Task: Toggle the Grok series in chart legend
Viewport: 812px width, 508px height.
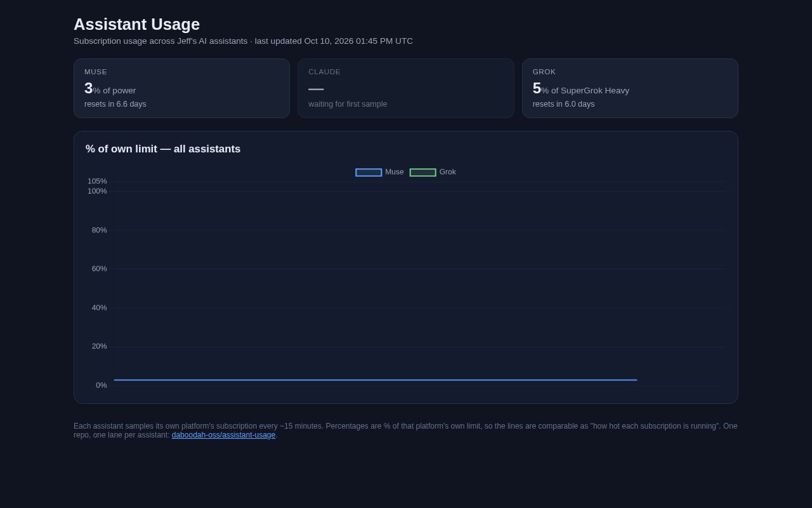Action: pyautogui.click(x=433, y=172)
